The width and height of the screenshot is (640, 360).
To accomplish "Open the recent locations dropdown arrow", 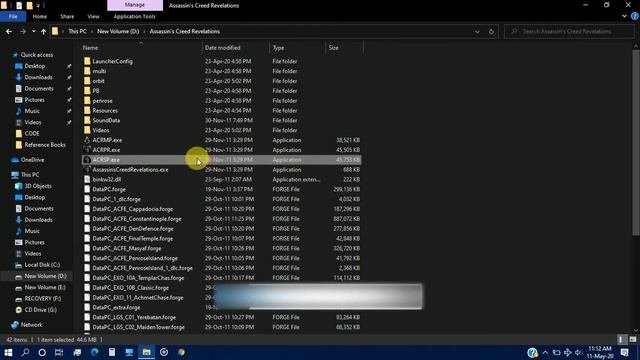I will (x=33, y=31).
